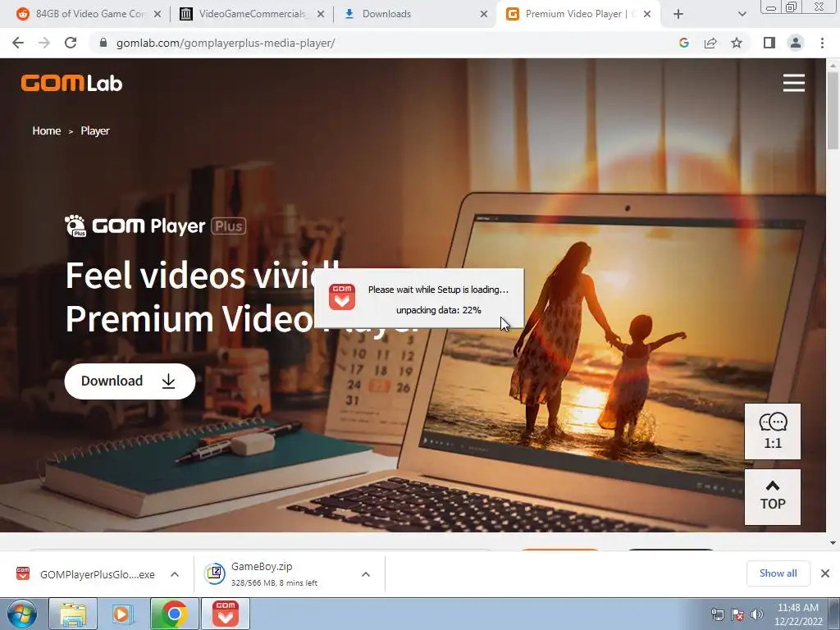Open Chrome's three-dot menu
This screenshot has height=630, width=840.
822,43
